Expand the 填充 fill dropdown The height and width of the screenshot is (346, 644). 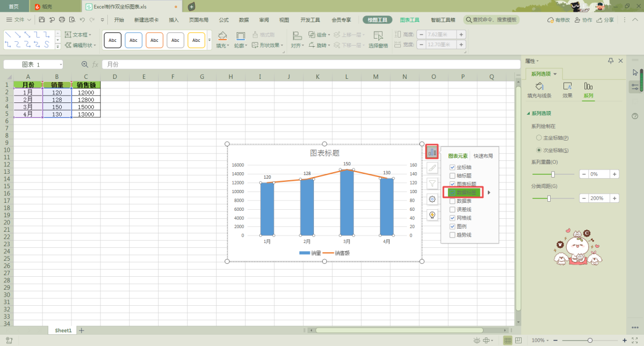point(222,46)
